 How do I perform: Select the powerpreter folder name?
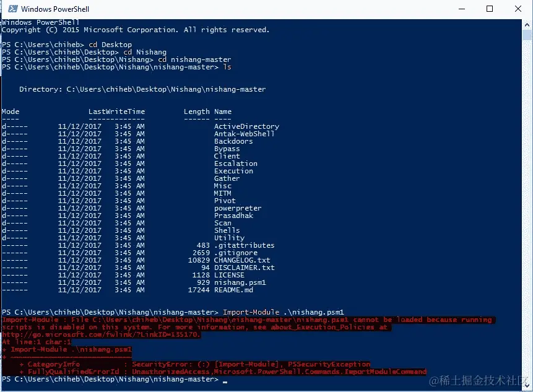pos(238,209)
